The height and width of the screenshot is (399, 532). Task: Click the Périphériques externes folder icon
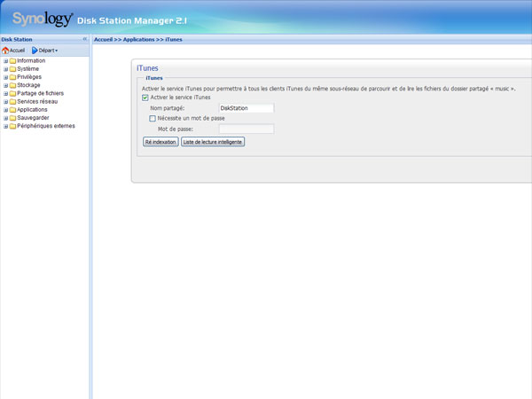13,126
